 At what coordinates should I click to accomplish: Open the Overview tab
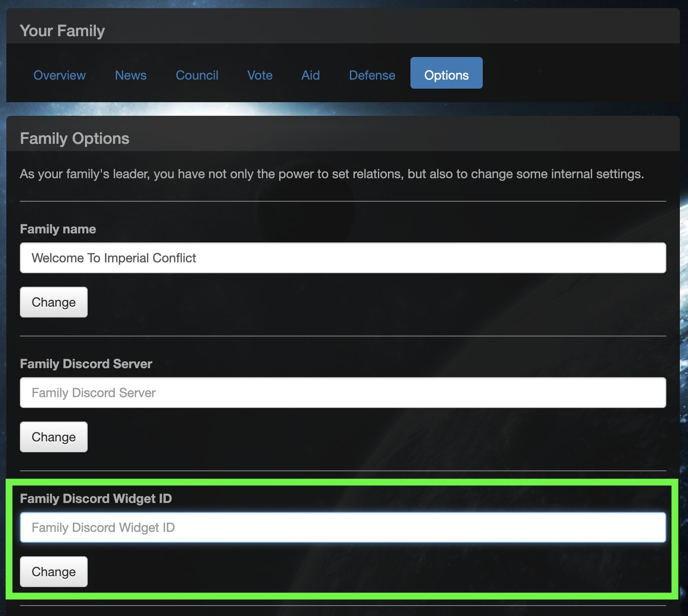[60, 75]
